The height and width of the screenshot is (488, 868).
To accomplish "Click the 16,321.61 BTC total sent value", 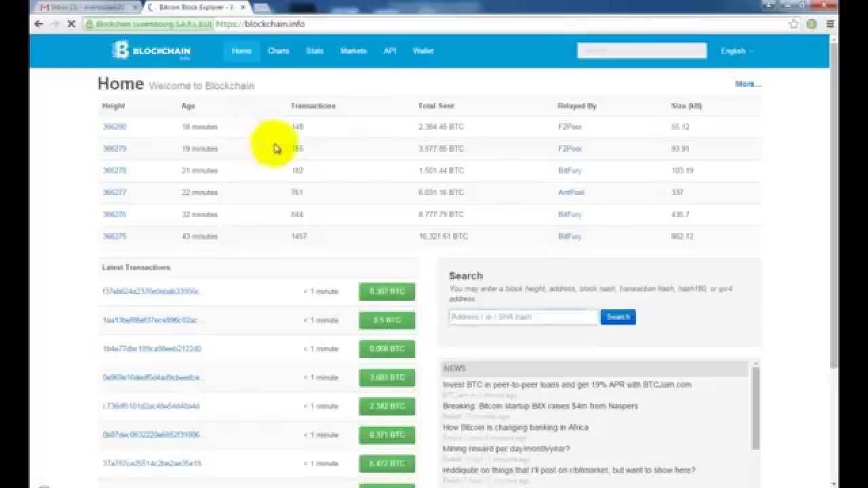I will pos(443,237).
